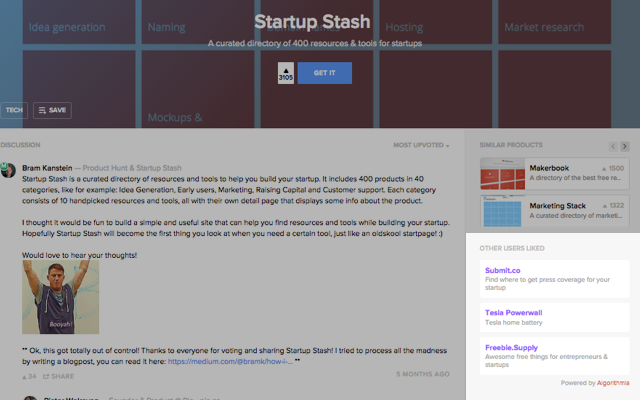Select the DISCUSSION heading
Screen dimensions: 640x400
coord(20,145)
